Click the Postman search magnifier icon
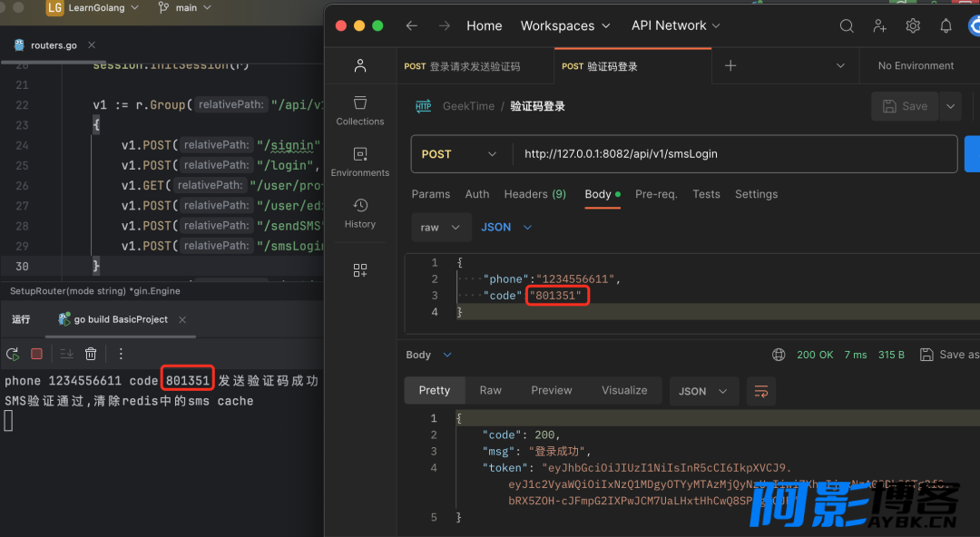Screen dimensions: 980x537 point(847,26)
